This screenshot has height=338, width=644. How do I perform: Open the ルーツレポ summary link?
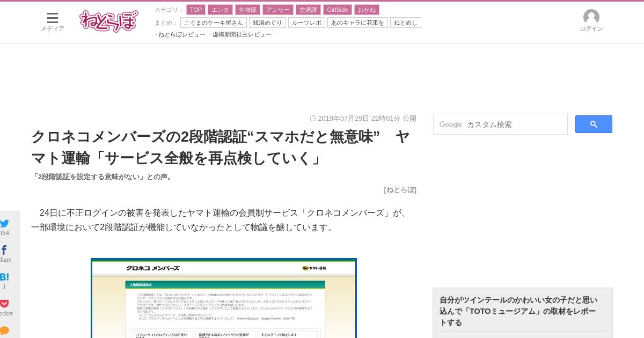coord(306,23)
